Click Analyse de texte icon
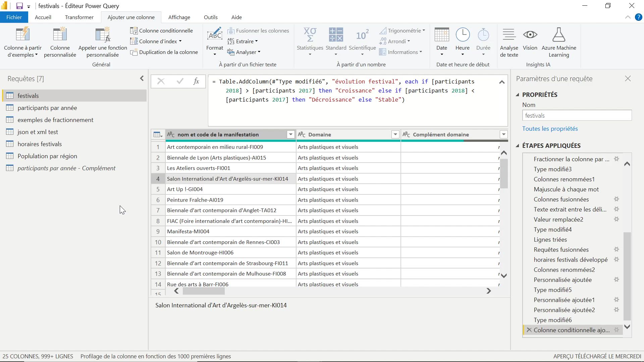644x362 pixels. click(509, 35)
